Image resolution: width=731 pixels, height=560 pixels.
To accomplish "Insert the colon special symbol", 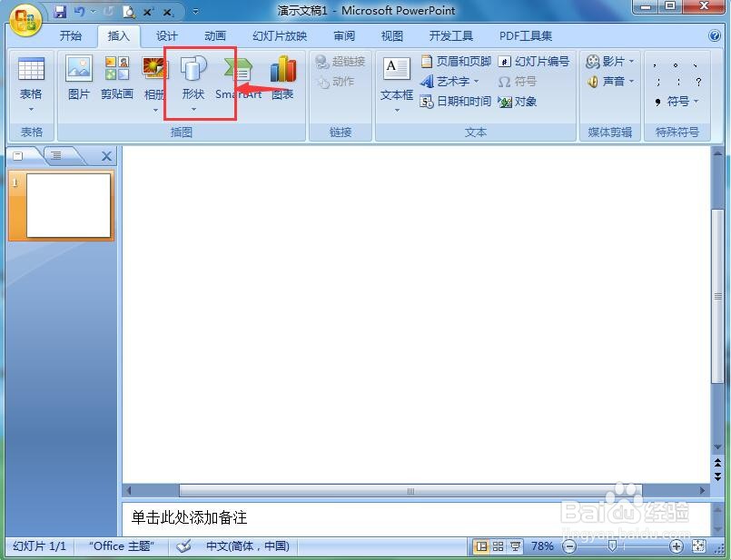I will pyautogui.click(x=677, y=82).
